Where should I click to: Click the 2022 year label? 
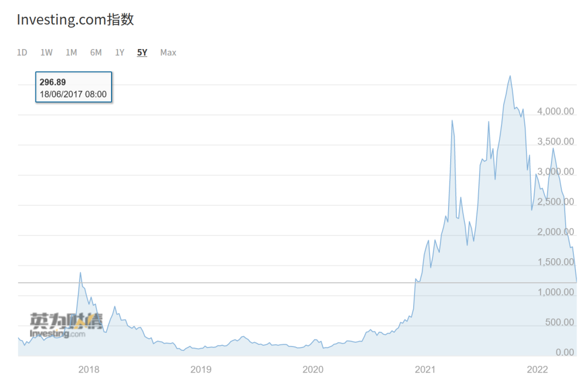click(537, 370)
